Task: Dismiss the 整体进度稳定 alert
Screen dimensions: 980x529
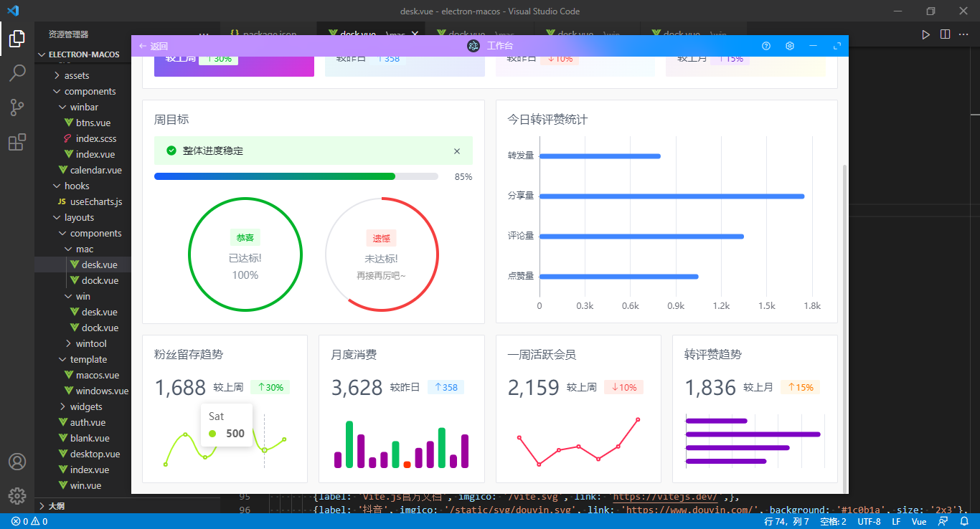Action: [457, 151]
